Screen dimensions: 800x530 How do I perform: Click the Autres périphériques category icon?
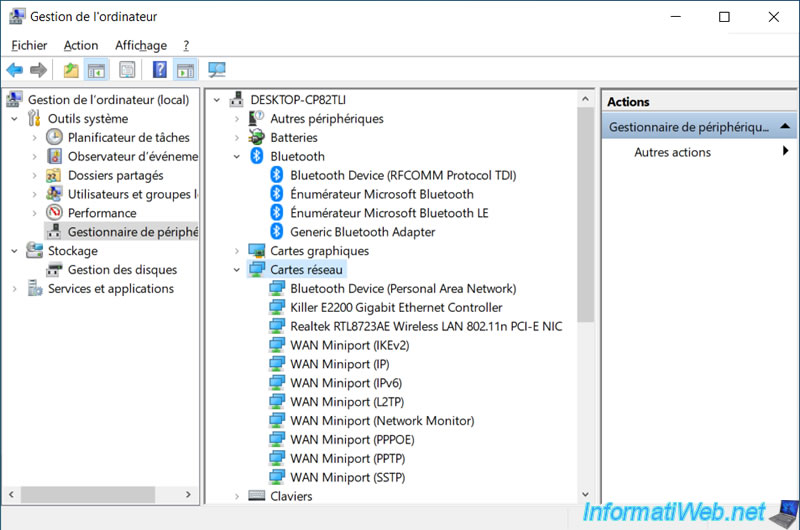pos(257,118)
